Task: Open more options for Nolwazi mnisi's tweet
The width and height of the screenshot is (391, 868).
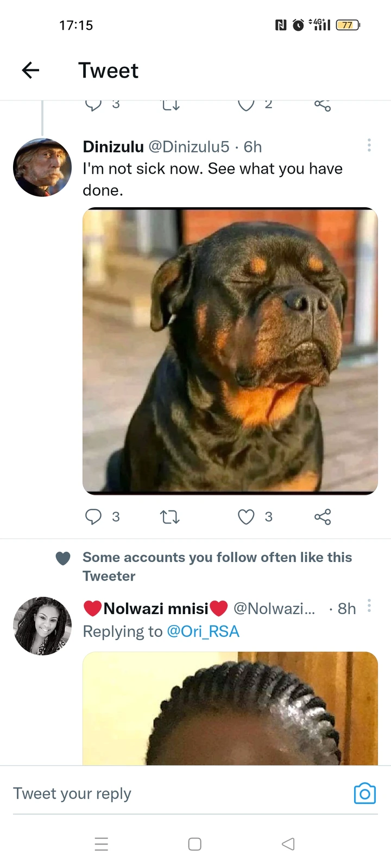Action: pyautogui.click(x=369, y=605)
